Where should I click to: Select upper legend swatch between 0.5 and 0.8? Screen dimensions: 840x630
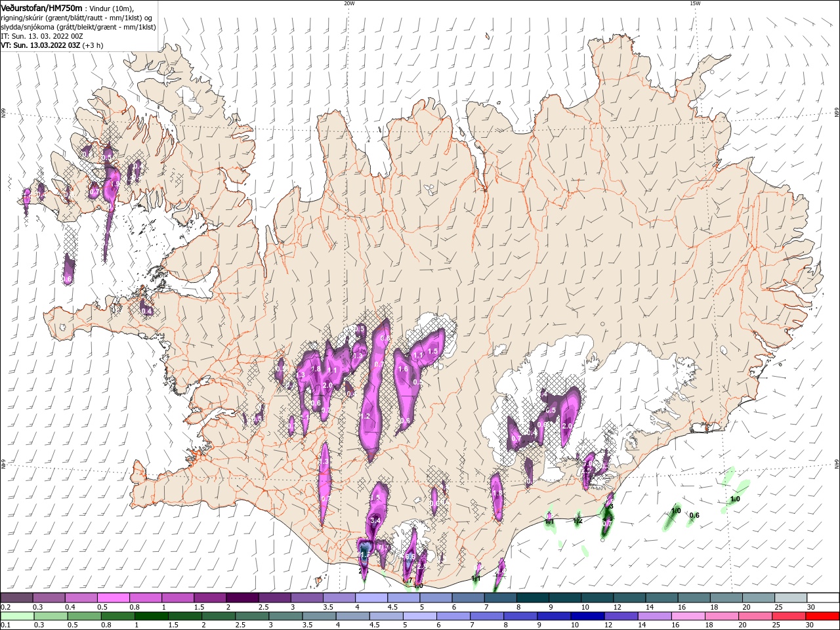pos(114,597)
